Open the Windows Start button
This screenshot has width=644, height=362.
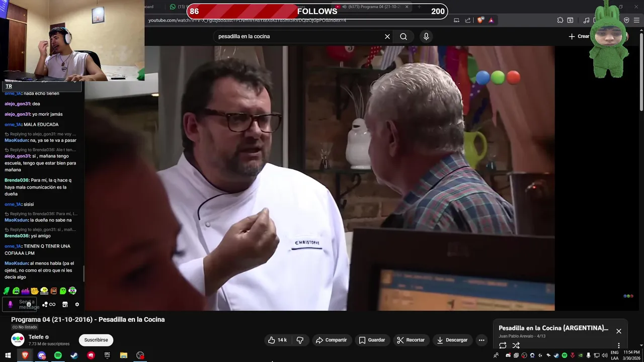click(8, 355)
